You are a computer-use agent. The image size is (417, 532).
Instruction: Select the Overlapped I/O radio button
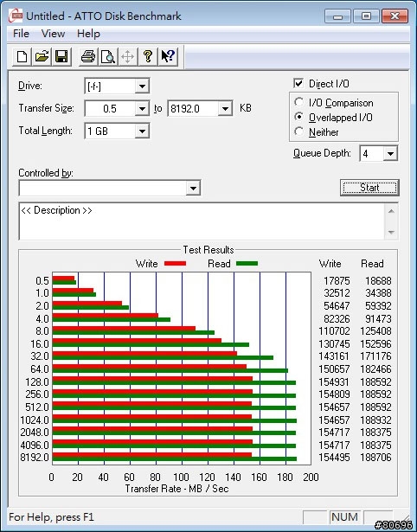click(x=299, y=117)
